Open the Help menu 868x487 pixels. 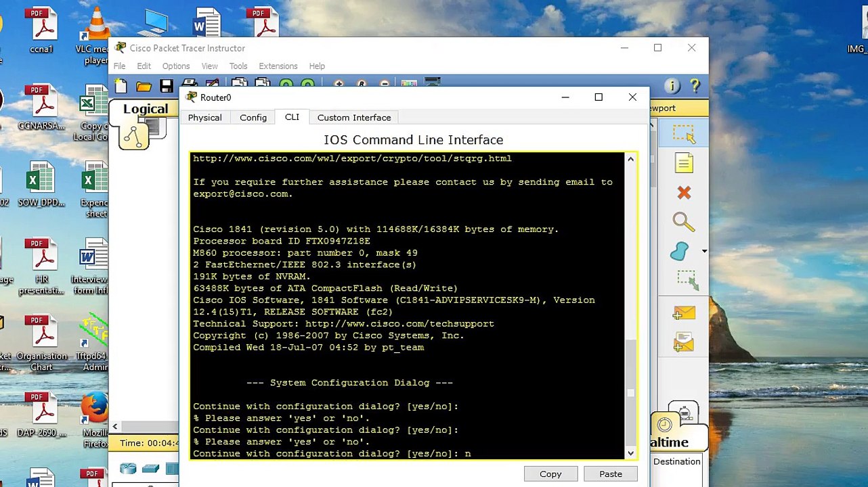point(317,66)
